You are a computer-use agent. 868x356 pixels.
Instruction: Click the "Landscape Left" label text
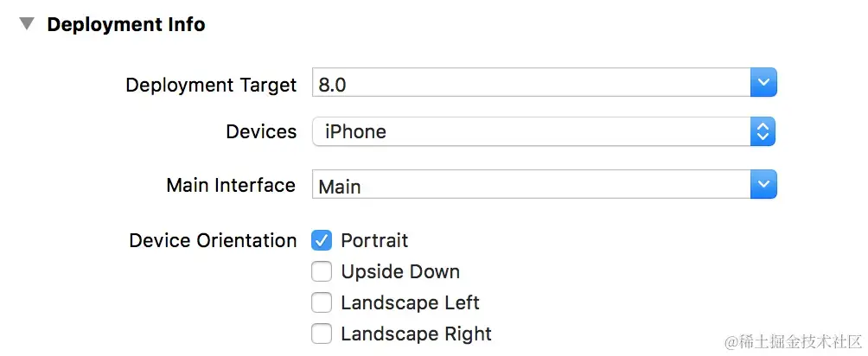pos(410,302)
